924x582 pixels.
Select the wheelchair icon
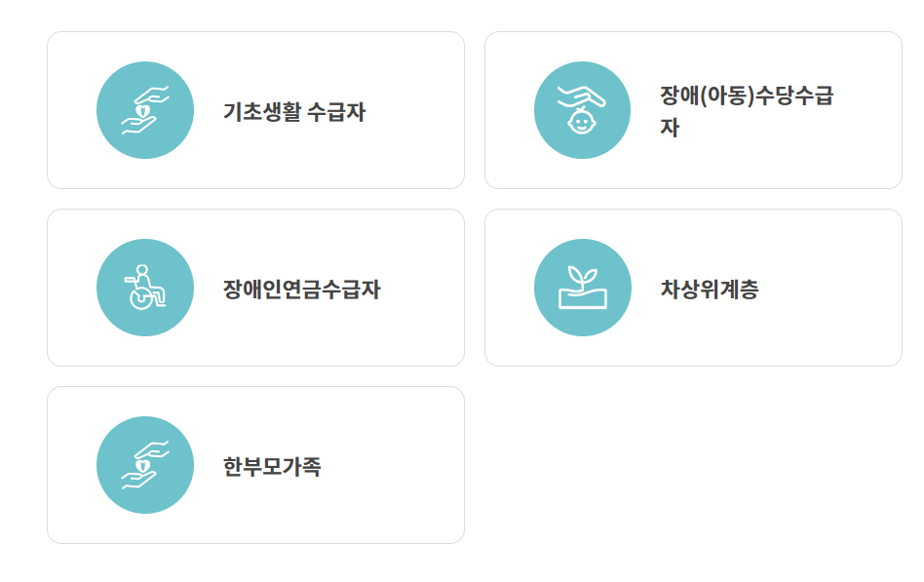[x=145, y=288]
